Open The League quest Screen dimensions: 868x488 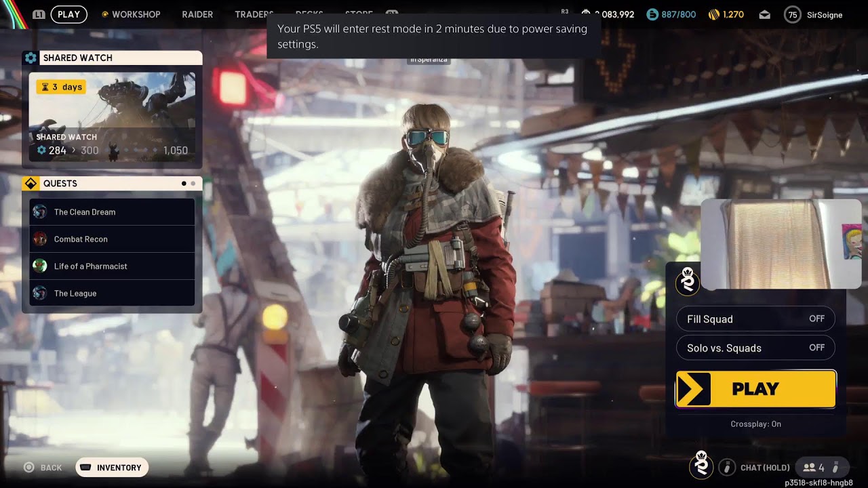tap(112, 293)
